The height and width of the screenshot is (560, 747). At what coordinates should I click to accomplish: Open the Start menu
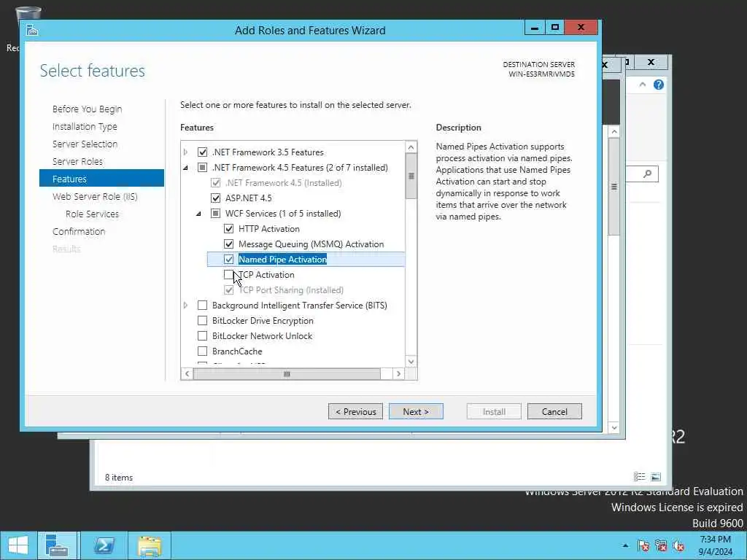18,545
